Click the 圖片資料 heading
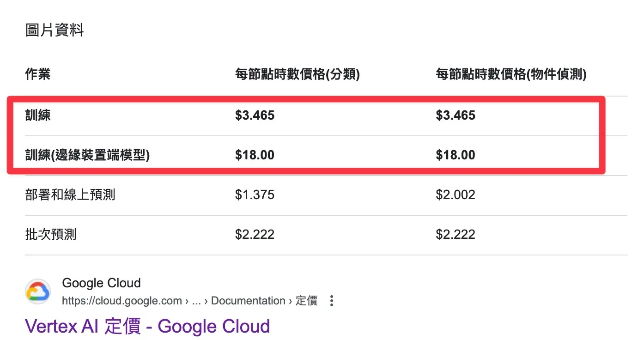Viewport: 644px width, 340px height. (55, 30)
